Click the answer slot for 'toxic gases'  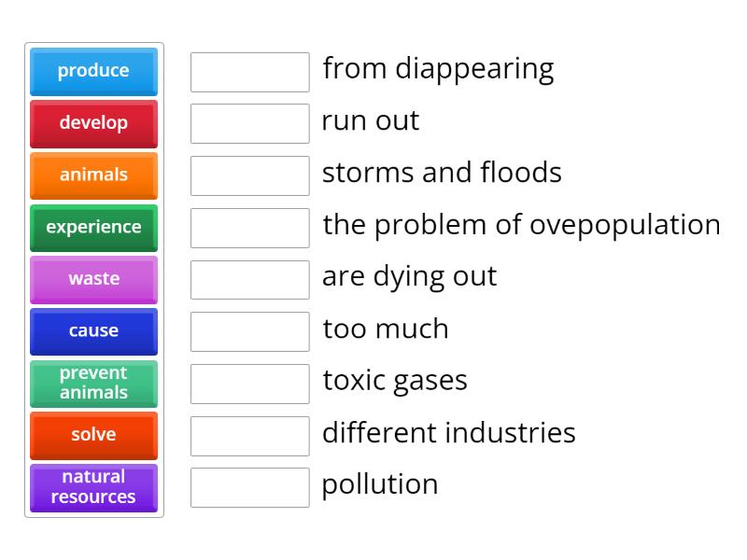(x=249, y=384)
